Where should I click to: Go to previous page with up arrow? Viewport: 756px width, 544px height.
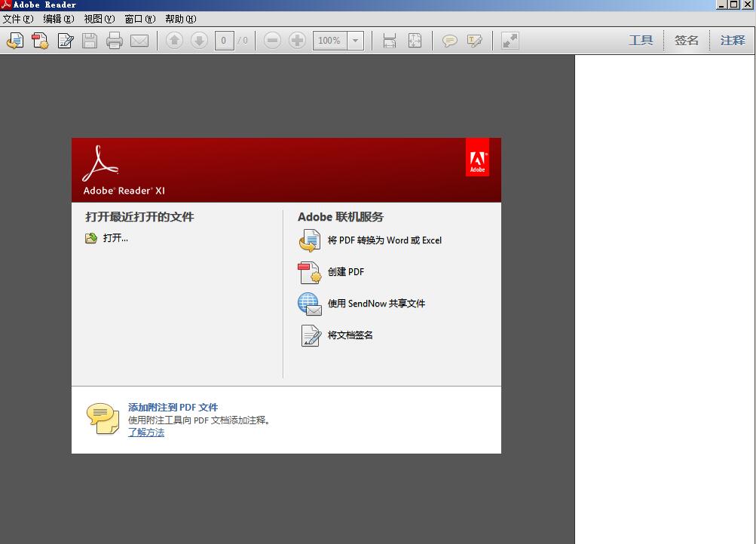(x=175, y=41)
